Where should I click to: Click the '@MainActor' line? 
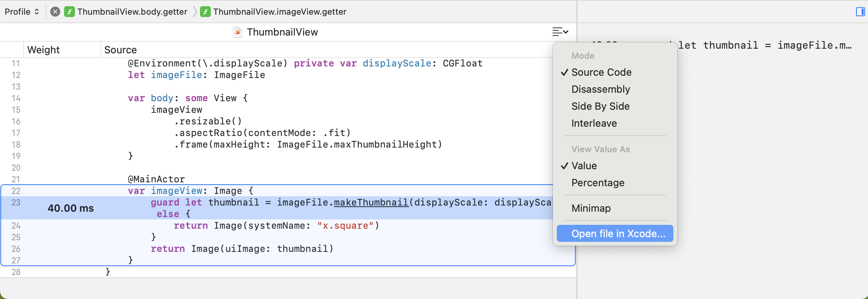(x=156, y=179)
